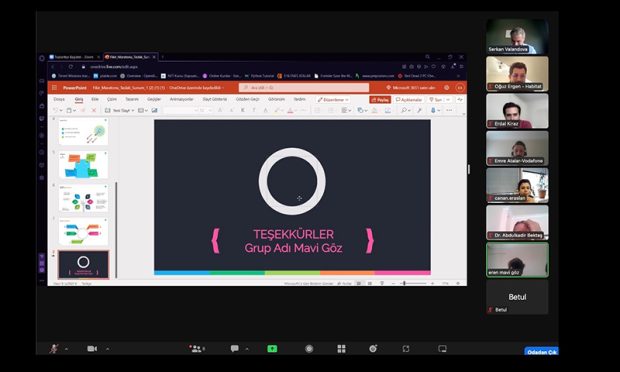
Task: Open the Zoom participants panel
Action: 196,348
